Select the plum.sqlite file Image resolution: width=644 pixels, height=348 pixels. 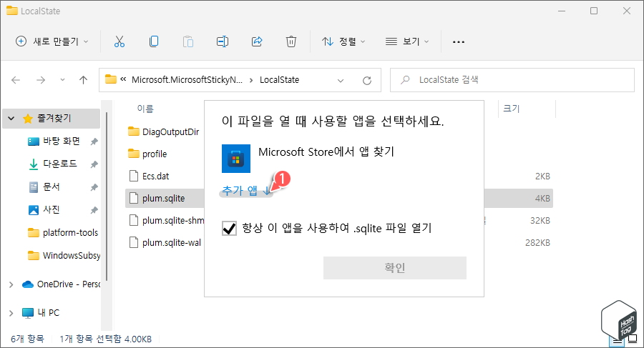pyautogui.click(x=165, y=198)
